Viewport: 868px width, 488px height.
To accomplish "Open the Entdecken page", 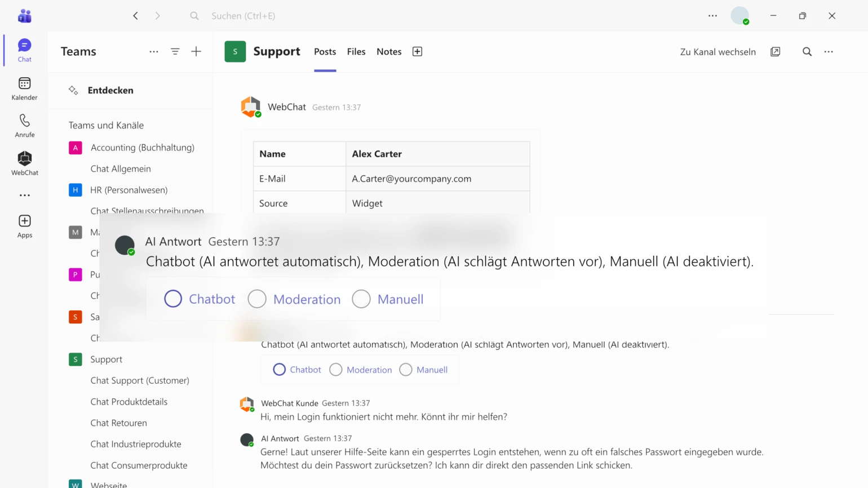I will (110, 90).
